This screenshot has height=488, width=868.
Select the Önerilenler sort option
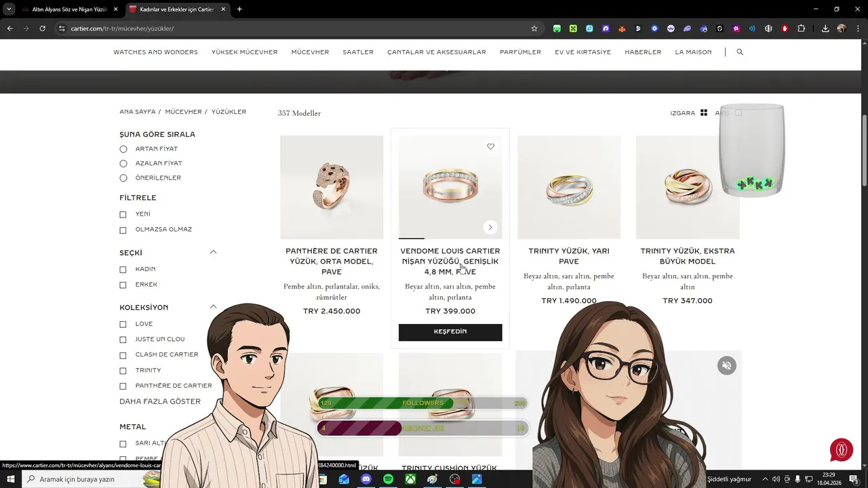(x=123, y=178)
